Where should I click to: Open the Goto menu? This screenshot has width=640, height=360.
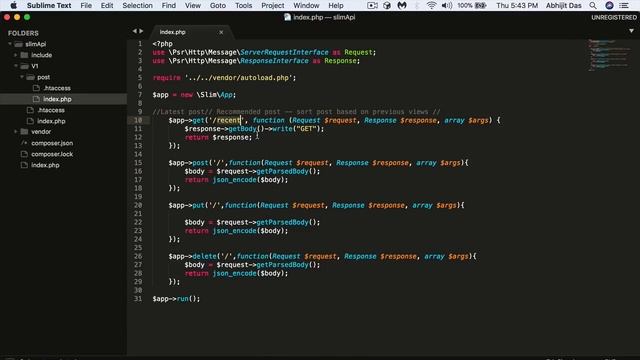tap(218, 5)
